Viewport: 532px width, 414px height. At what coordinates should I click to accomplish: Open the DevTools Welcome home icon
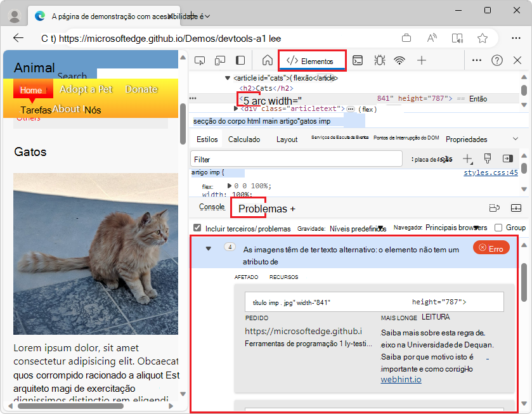267,61
